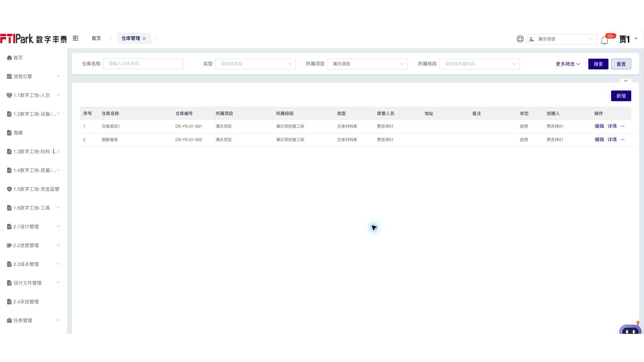Click the 2.4采招管理 document icon
Image resolution: width=644 pixels, height=362 pixels.
(x=9, y=302)
